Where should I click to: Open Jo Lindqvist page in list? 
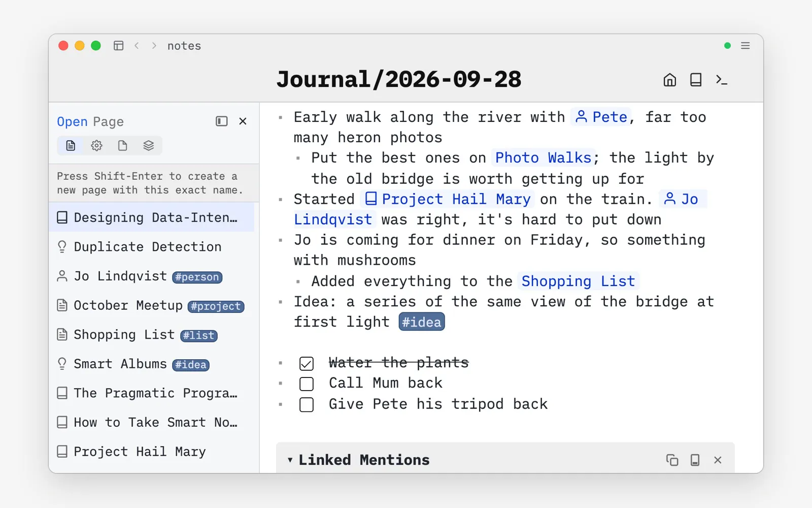(151, 276)
